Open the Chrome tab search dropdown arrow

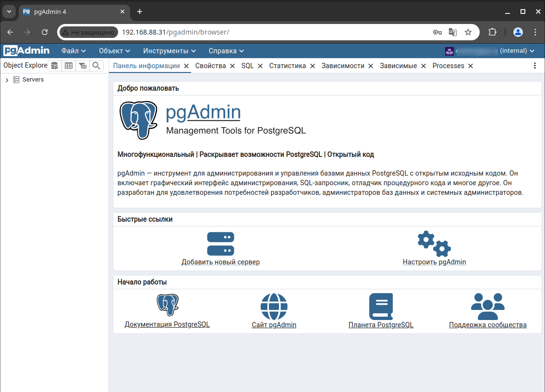pyautogui.click(x=9, y=12)
